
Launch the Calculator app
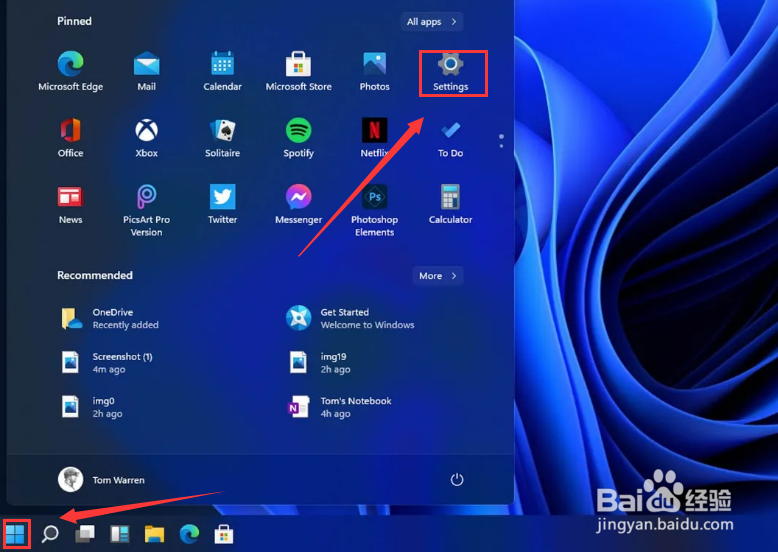451,204
